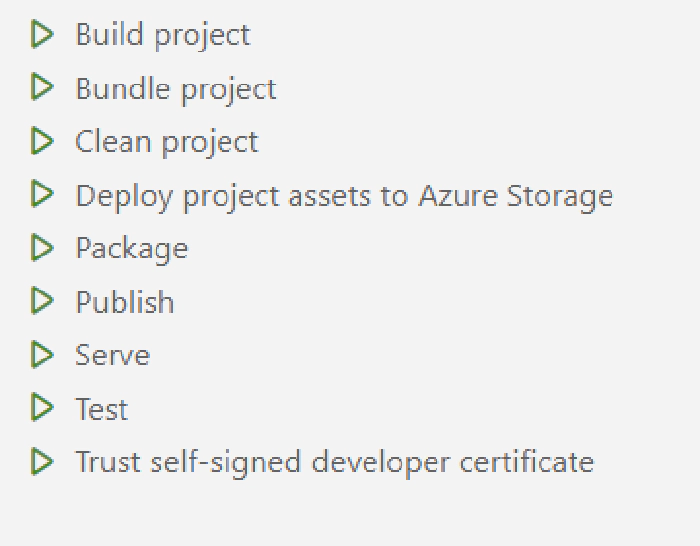
Task: Click play icon for Trust developer certificate
Action: 42,461
